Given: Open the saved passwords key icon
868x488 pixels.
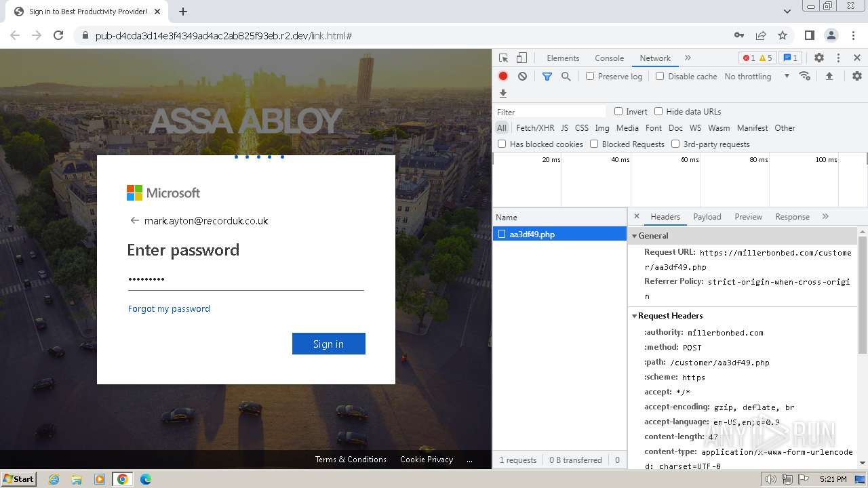Looking at the screenshot, I should [x=739, y=35].
